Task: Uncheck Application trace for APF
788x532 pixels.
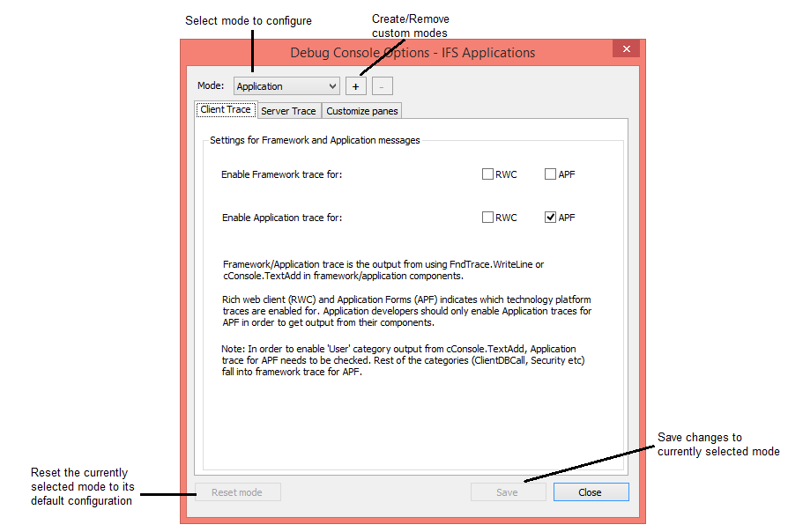Action: [551, 218]
